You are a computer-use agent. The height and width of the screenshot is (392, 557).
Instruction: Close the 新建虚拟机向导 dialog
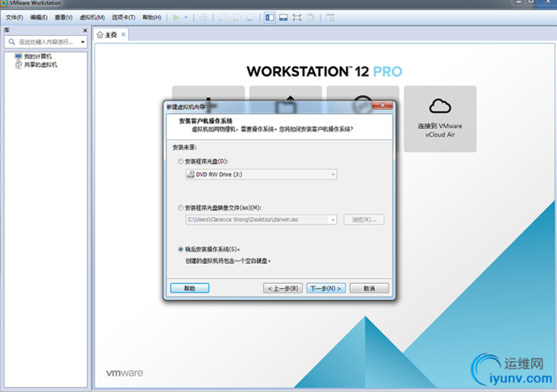pos(382,106)
